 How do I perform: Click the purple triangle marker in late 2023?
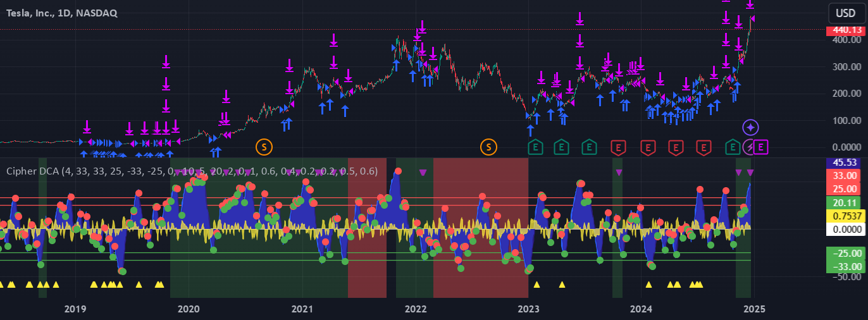[x=619, y=172]
